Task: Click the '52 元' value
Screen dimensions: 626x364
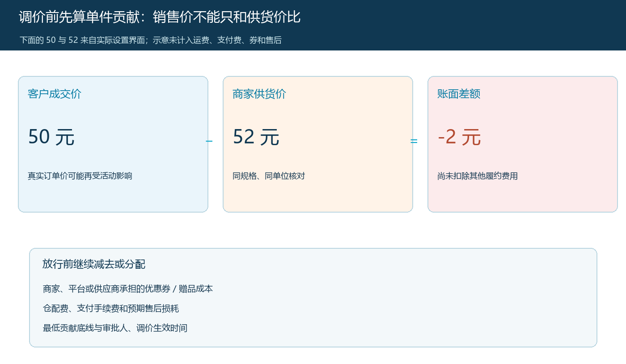Action: click(x=256, y=137)
